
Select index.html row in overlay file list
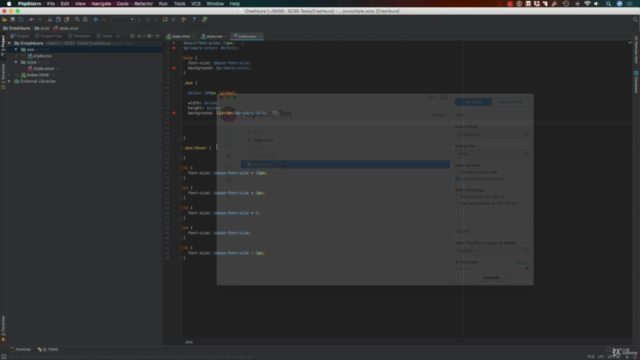345,140
